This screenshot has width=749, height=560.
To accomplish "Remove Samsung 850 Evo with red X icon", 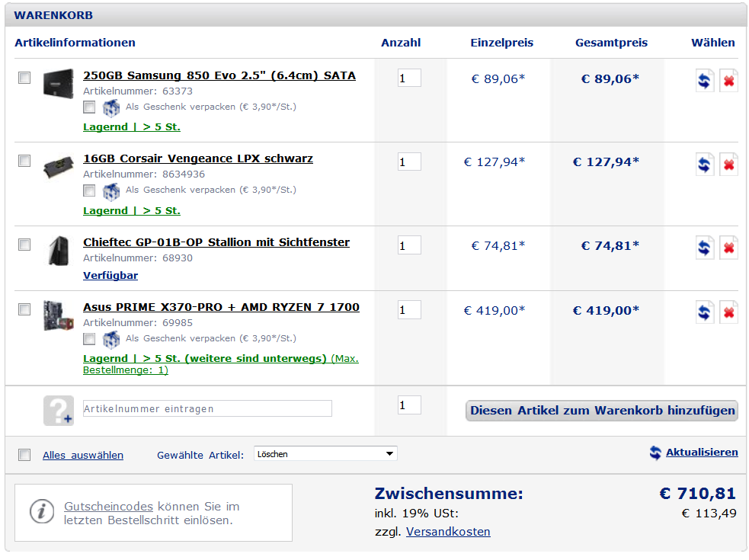I will tap(728, 80).
